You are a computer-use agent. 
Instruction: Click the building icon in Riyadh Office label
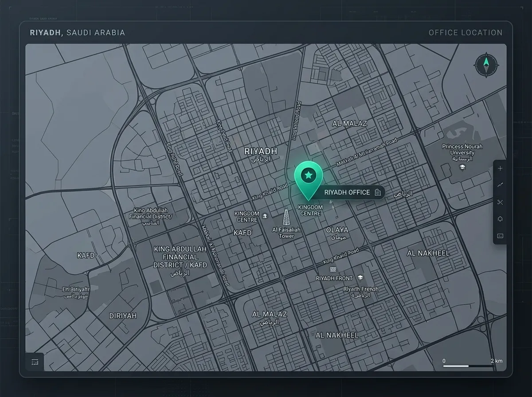pos(378,192)
